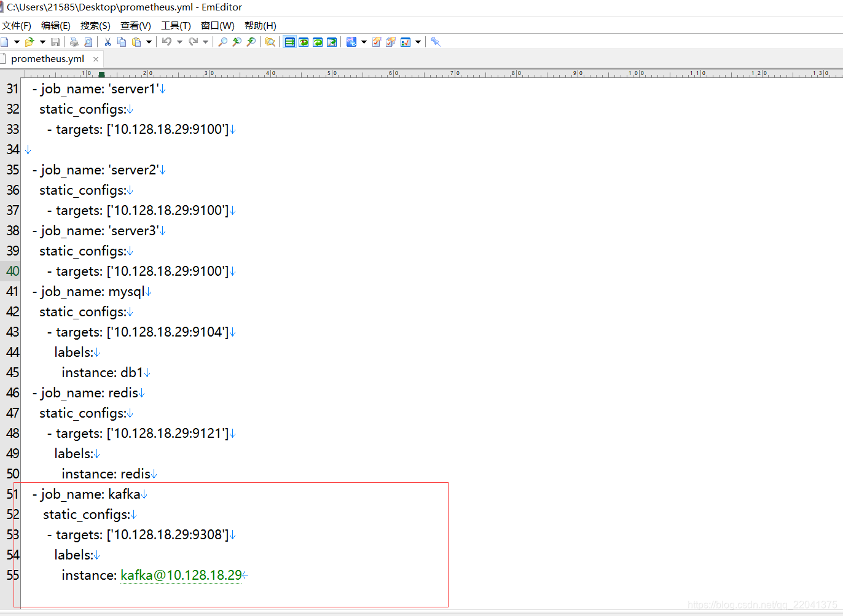Click text job_name: kafka
The height and width of the screenshot is (616, 843).
click(x=91, y=494)
